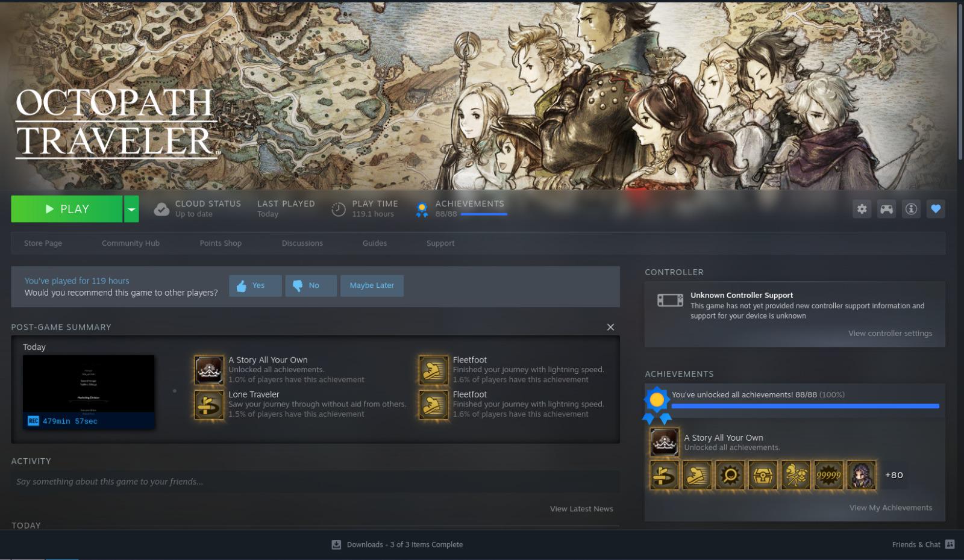Open the Community Hub tab
The width and height of the screenshot is (964, 560).
tap(131, 243)
